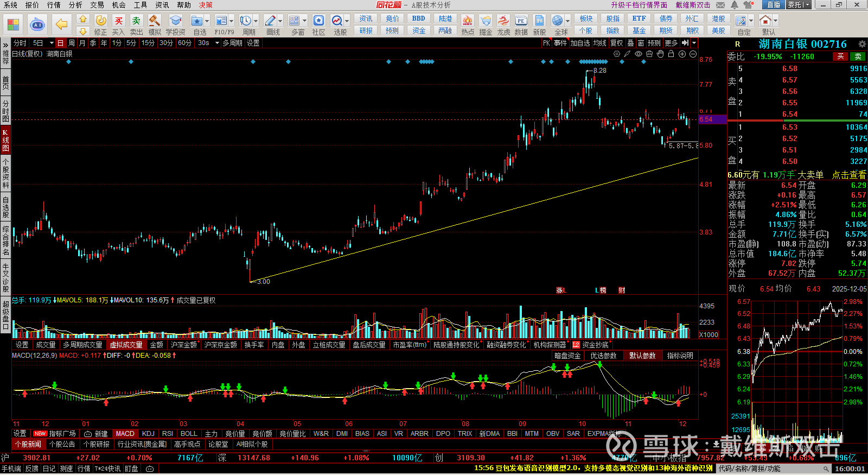Click the 点击查看 link for large orders
Viewport: 868px width, 475px height.
pyautogui.click(x=848, y=175)
